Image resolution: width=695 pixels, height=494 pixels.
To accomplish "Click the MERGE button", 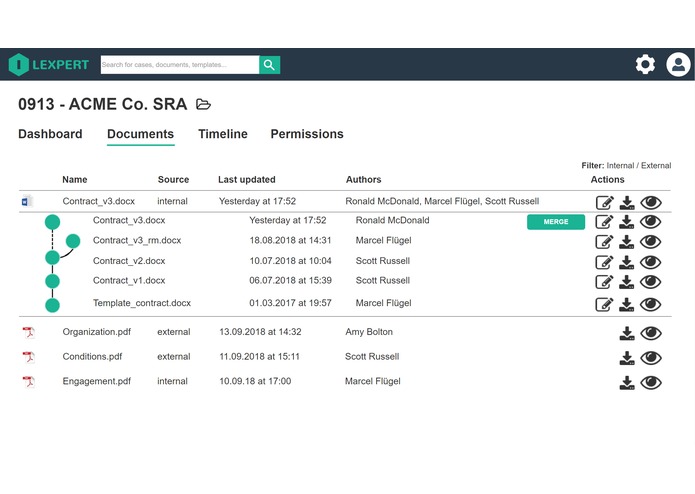I will tap(556, 222).
